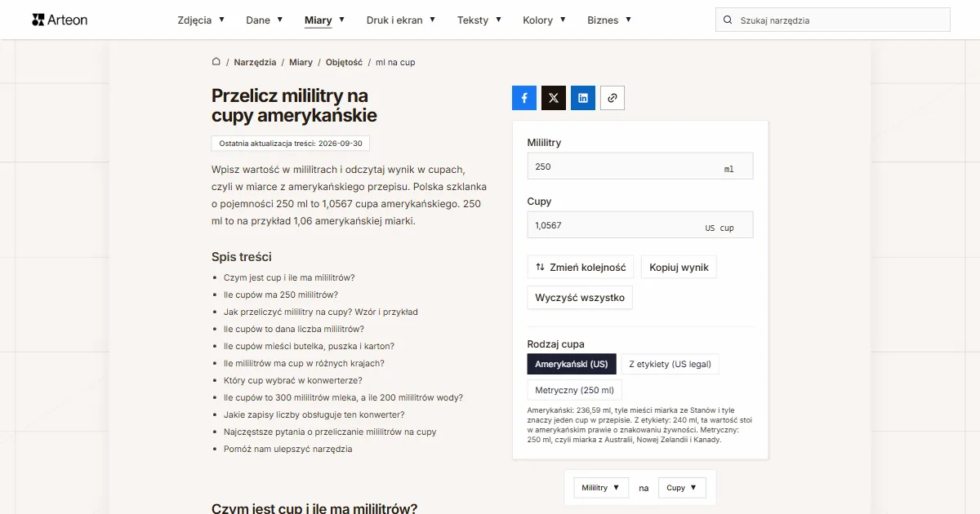
Task: Share the page on X
Action: 554,98
